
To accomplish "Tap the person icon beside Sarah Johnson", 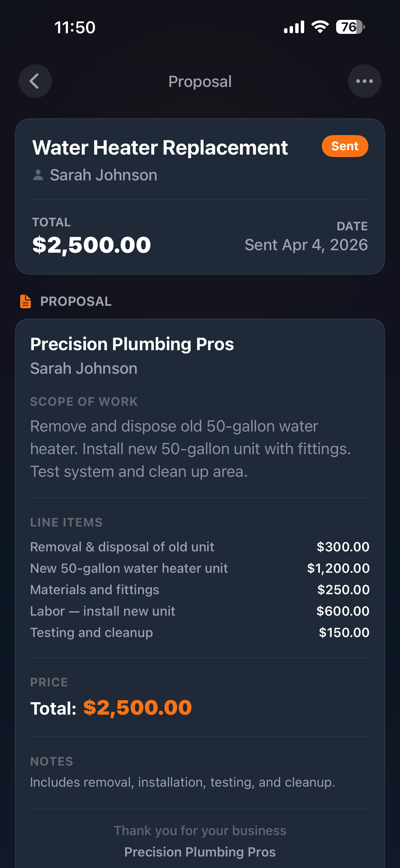I will tap(38, 174).
